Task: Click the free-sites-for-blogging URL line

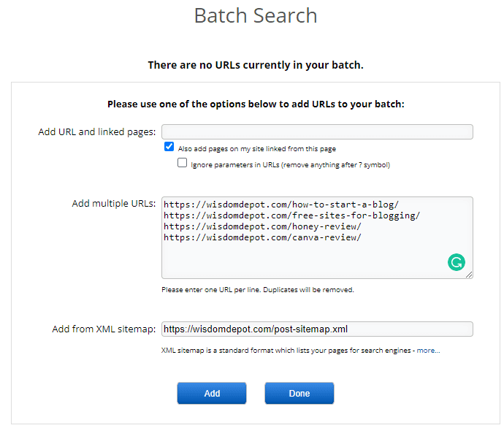Action: pyautogui.click(x=292, y=215)
